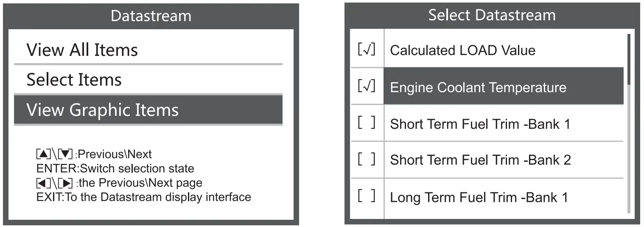644x227 pixels.
Task: Click the up arrow key icon in the legend
Action: (x=43, y=154)
